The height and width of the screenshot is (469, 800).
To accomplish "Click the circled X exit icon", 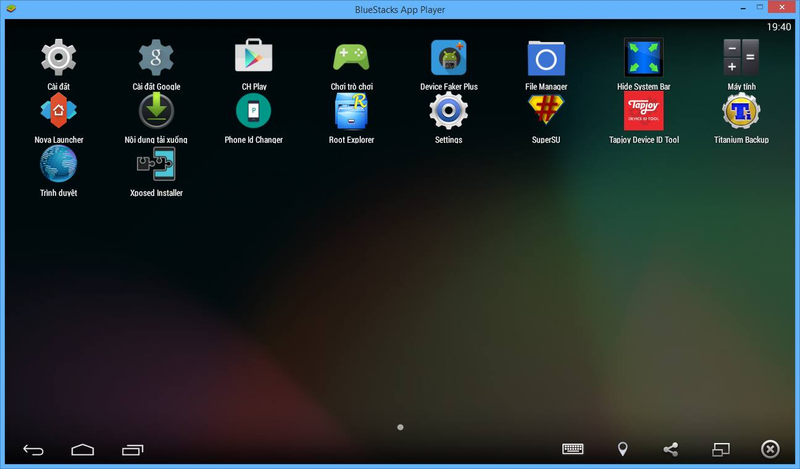I will [770, 449].
